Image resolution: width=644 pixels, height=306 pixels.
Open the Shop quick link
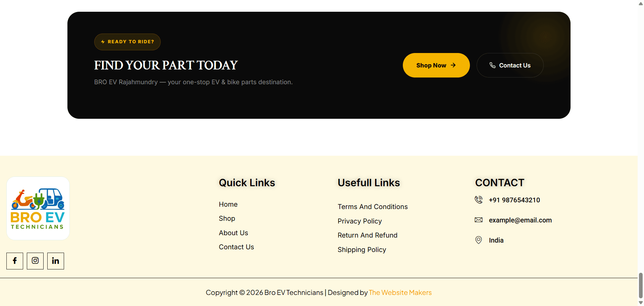point(227,218)
